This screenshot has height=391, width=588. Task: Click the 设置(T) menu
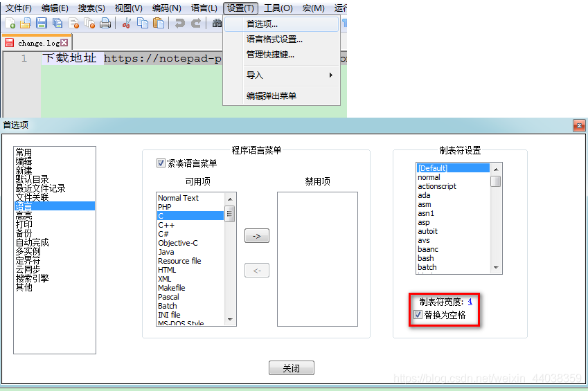click(240, 8)
